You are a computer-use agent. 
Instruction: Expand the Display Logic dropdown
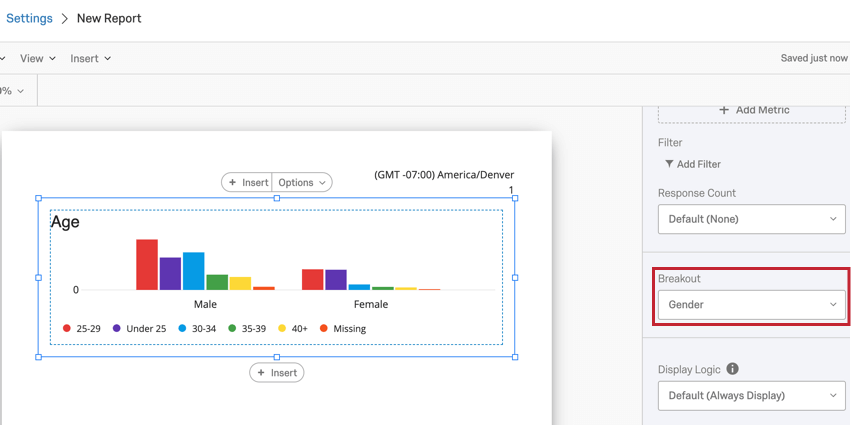pos(752,396)
